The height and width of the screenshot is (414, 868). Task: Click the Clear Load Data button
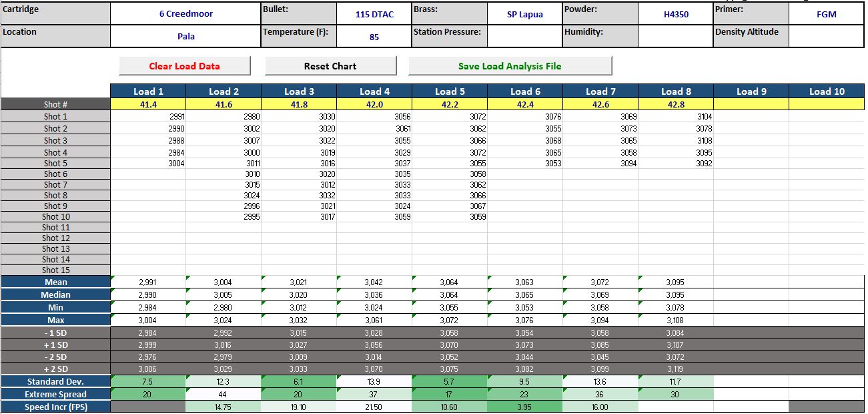(x=185, y=66)
